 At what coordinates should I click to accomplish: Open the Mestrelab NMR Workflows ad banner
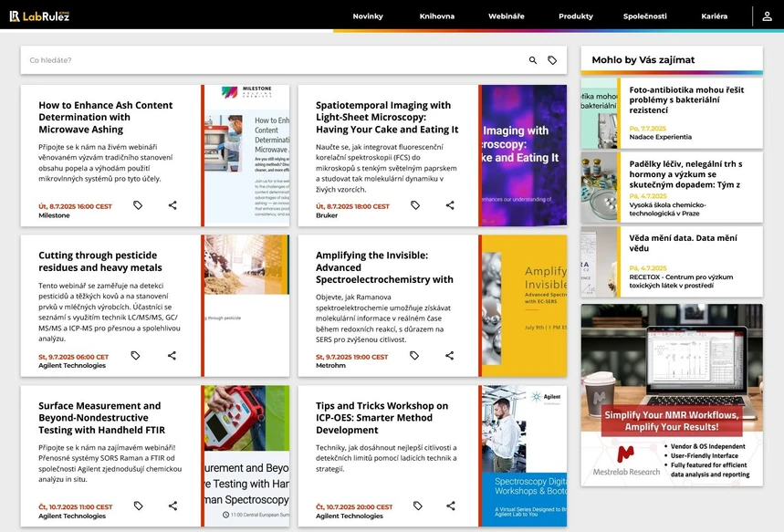[672, 395]
